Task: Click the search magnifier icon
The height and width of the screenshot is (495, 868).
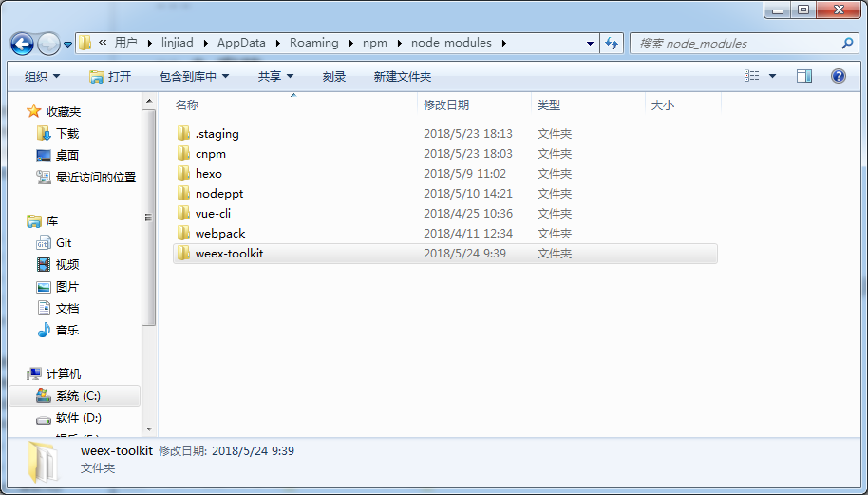Action: click(x=847, y=43)
